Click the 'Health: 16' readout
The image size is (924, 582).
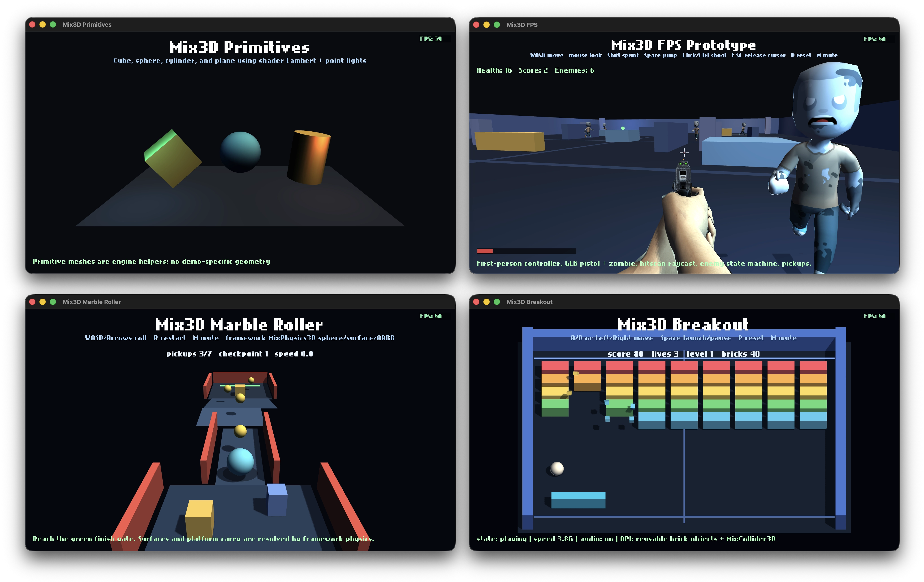(494, 70)
